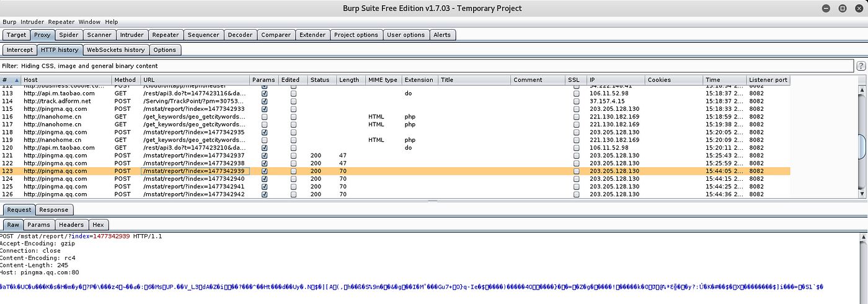
Task: Open the User options tab
Action: tap(405, 35)
